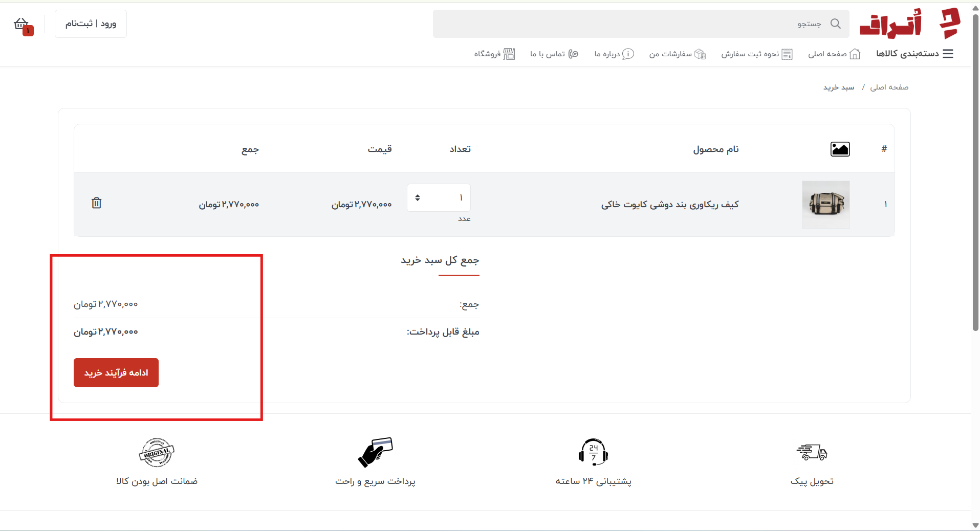
Task: Click the phone icon beside تماس با ما
Action: (573, 54)
